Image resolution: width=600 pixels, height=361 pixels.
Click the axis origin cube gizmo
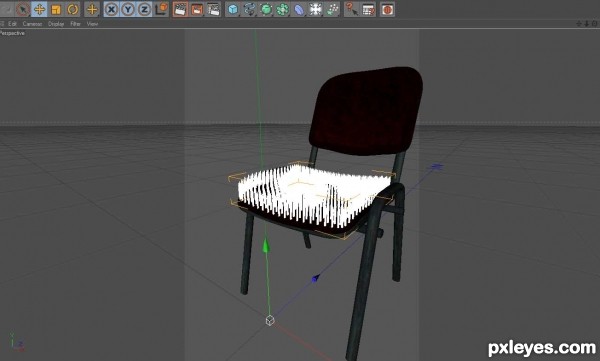pyautogui.click(x=270, y=320)
